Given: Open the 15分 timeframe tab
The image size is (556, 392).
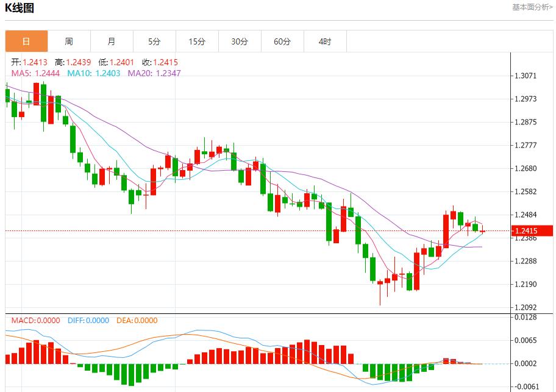Looking at the screenshot, I should [x=197, y=41].
